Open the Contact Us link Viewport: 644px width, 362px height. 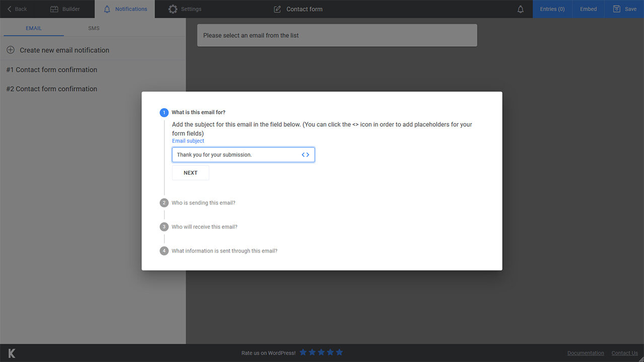click(625, 353)
